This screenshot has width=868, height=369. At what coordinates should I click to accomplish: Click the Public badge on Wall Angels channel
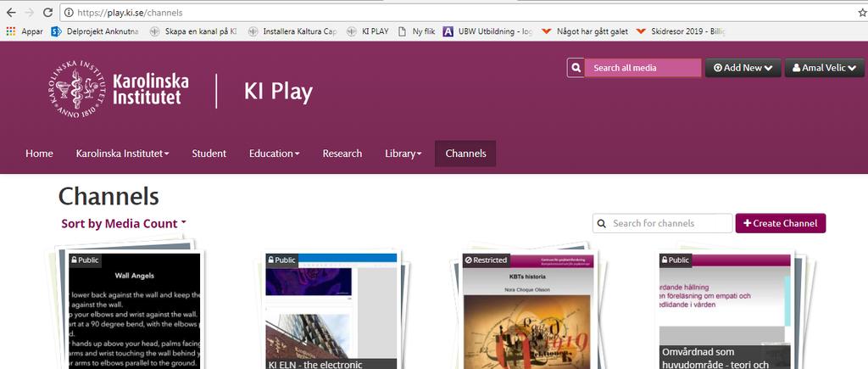[x=86, y=260]
